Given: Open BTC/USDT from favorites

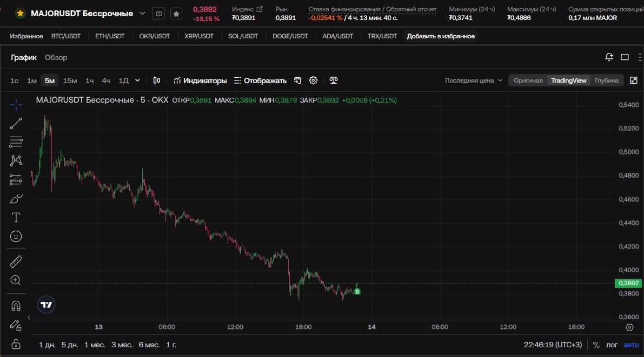Looking at the screenshot, I should pos(66,36).
